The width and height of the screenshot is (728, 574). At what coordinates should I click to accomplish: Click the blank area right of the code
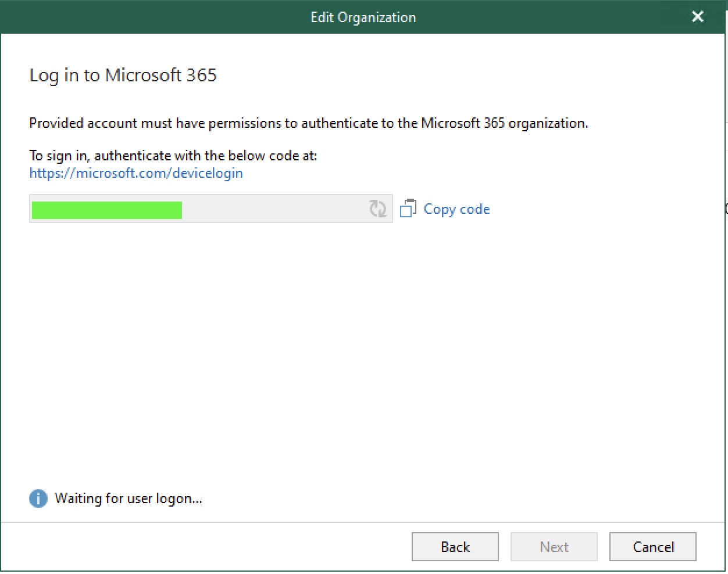[x=273, y=209]
